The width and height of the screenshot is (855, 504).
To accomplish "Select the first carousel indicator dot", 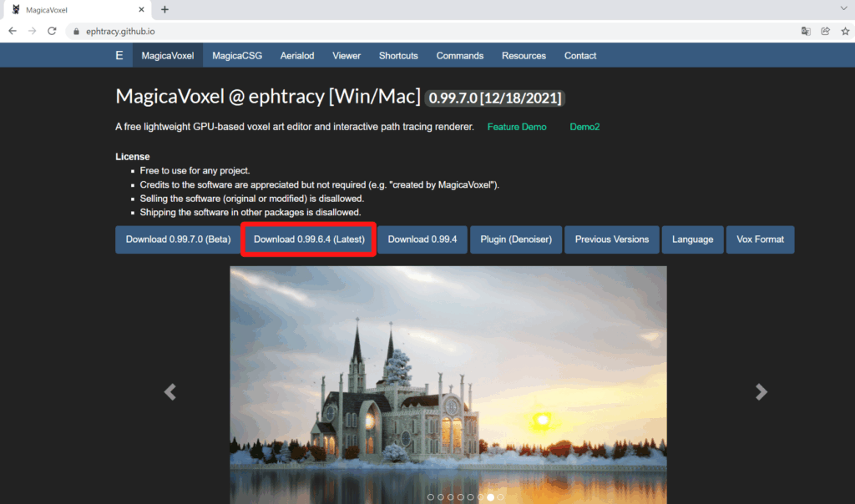I will pos(431,497).
